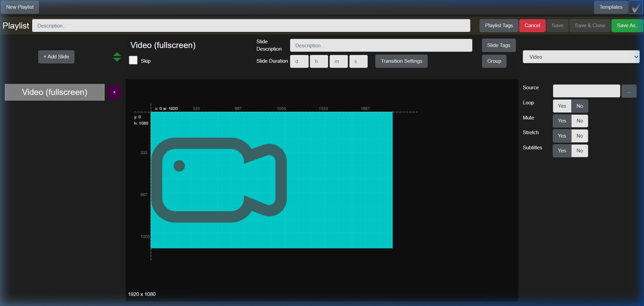Set Stretch to No
Image resolution: width=644 pixels, height=306 pixels.
click(x=580, y=136)
